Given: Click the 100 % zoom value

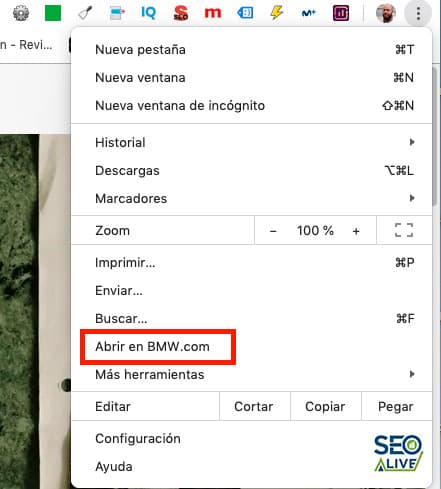Looking at the screenshot, I should (315, 230).
